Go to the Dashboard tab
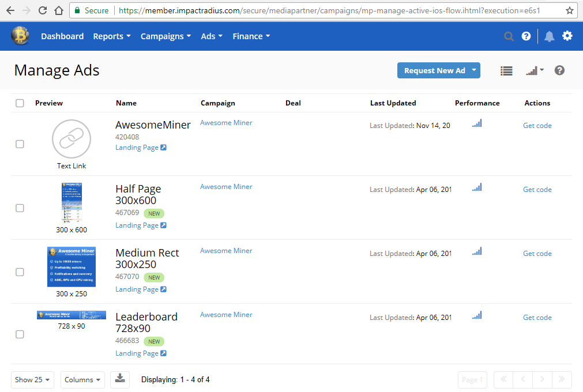Viewport: 583px width, 392px height. pos(62,36)
